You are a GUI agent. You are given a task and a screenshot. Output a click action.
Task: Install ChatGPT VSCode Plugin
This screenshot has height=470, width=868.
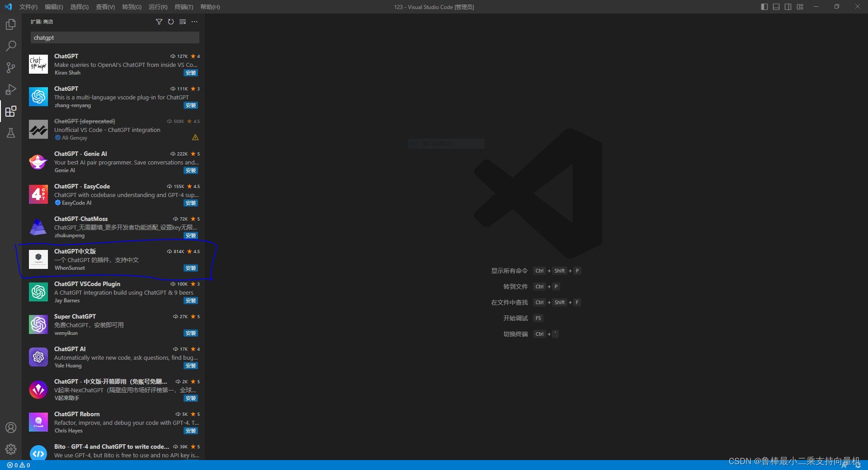click(191, 301)
